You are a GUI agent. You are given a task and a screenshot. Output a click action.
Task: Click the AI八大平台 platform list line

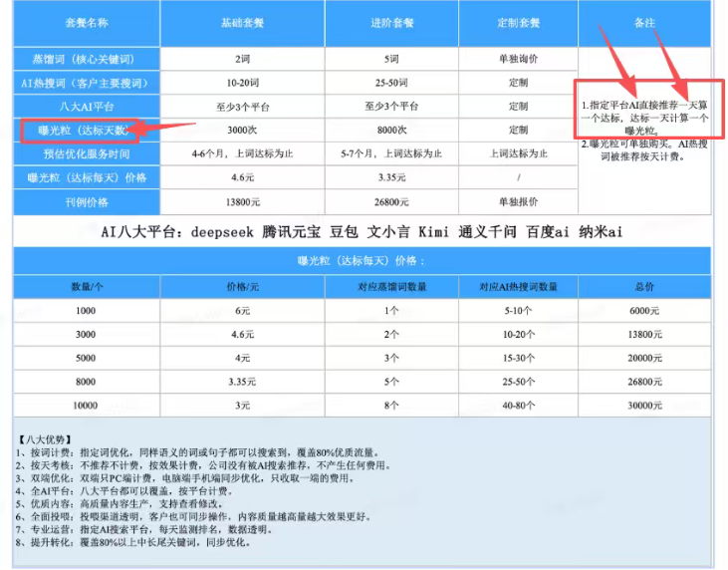[362, 231]
